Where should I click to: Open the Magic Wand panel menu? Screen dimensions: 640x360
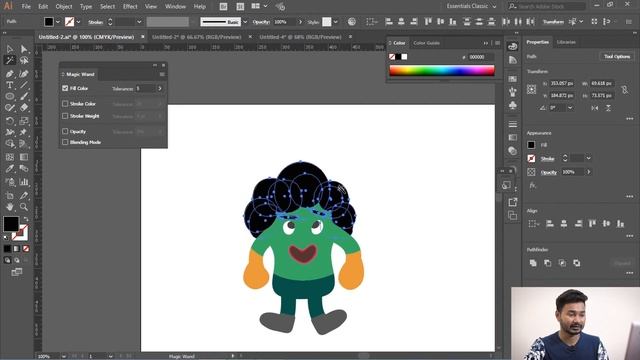point(162,74)
